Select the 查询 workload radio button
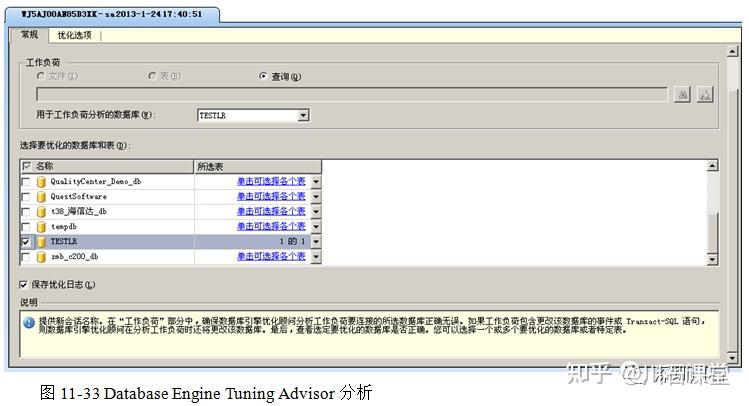This screenshot has height=406, width=749. (x=263, y=76)
